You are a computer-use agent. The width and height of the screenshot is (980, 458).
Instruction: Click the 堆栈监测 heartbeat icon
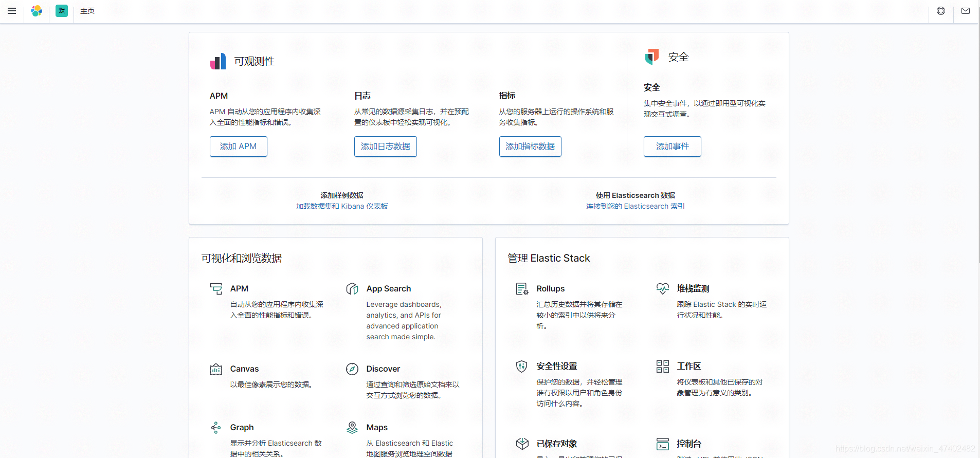point(663,288)
